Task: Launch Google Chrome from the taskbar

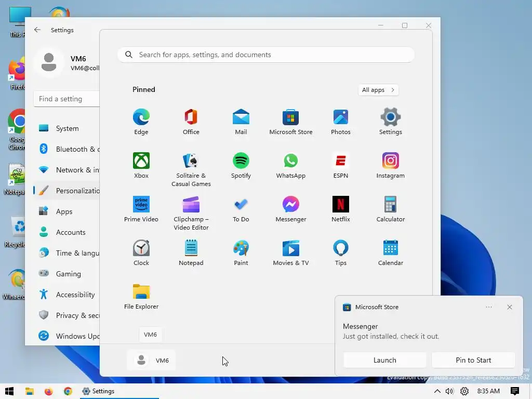Action: point(68,391)
